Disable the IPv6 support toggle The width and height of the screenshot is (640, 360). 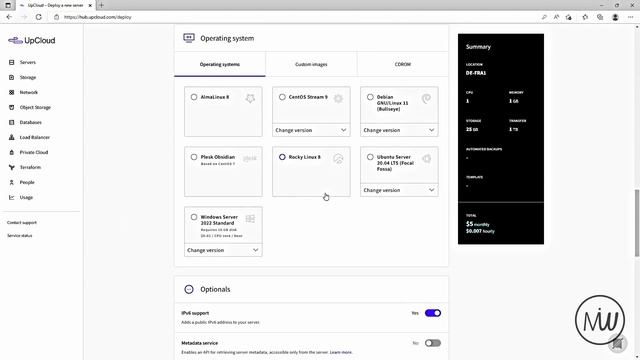(x=433, y=313)
